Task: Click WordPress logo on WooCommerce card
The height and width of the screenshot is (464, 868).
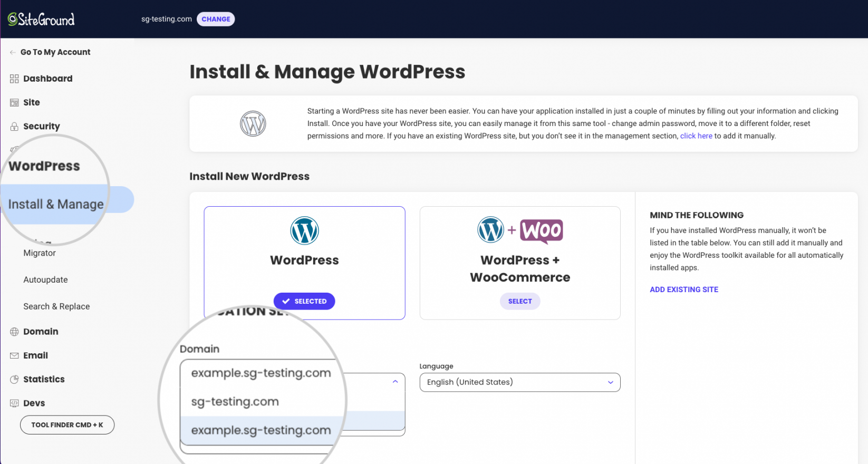Action: pyautogui.click(x=491, y=230)
